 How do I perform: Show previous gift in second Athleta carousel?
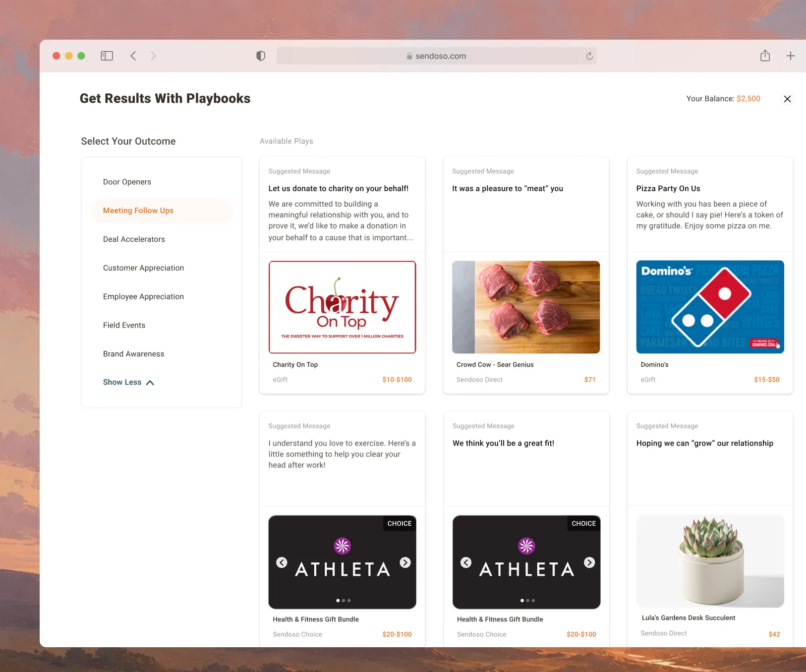tap(466, 562)
